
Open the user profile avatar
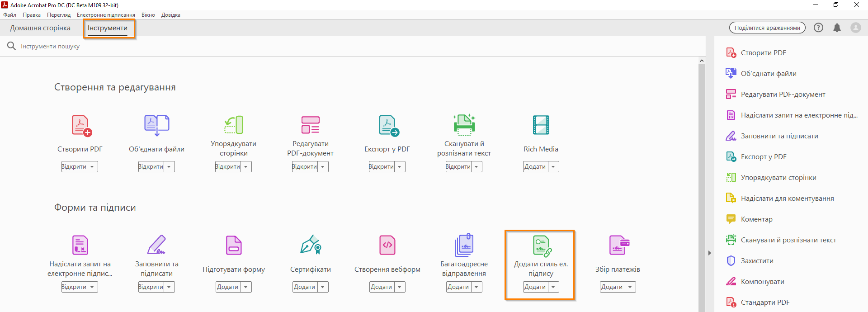pos(856,28)
